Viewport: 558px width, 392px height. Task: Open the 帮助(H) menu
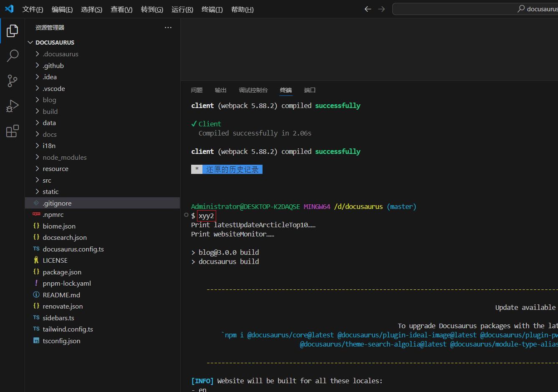click(242, 9)
